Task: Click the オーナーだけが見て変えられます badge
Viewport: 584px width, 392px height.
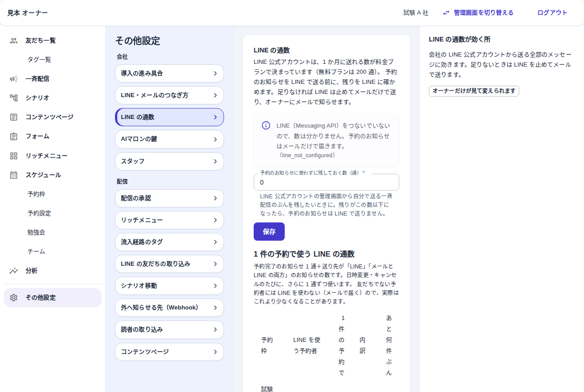Action: click(x=474, y=91)
